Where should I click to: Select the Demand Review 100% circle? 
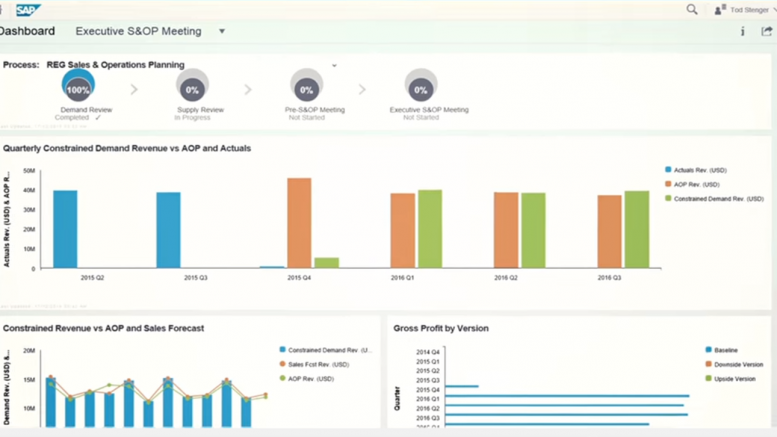[78, 89]
